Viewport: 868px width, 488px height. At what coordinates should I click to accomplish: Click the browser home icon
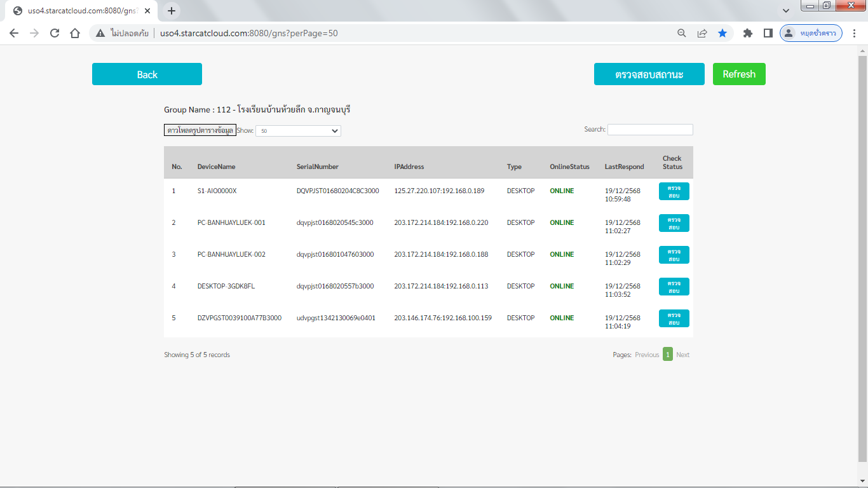click(x=75, y=33)
